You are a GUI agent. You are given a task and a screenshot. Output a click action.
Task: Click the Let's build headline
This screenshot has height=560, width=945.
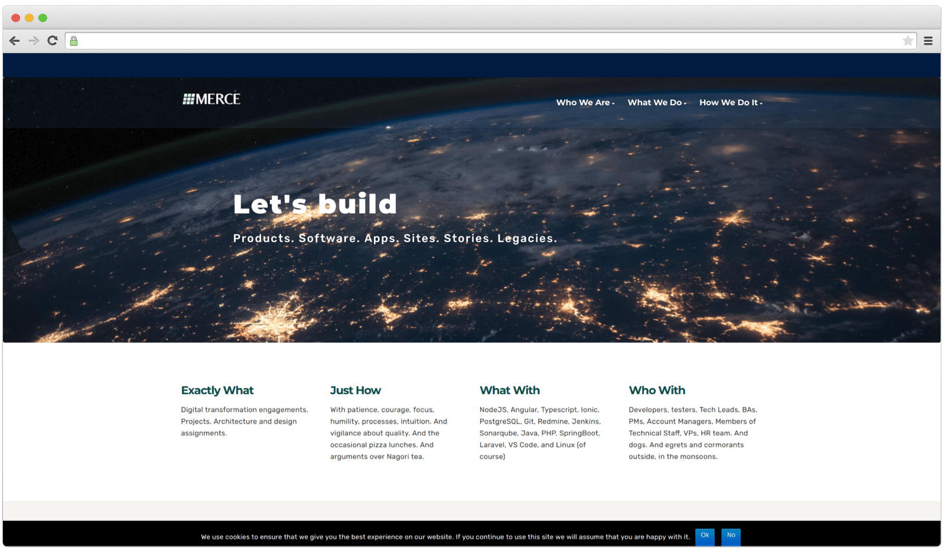[315, 204]
